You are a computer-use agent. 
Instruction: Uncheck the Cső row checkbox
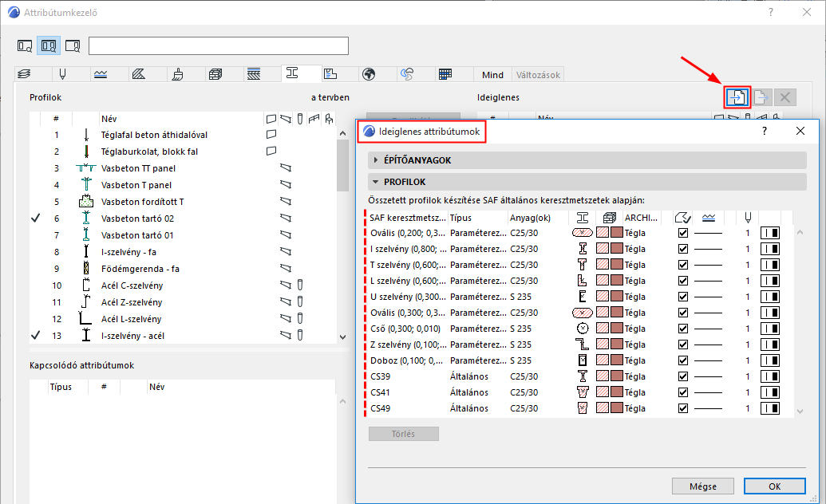[683, 328]
